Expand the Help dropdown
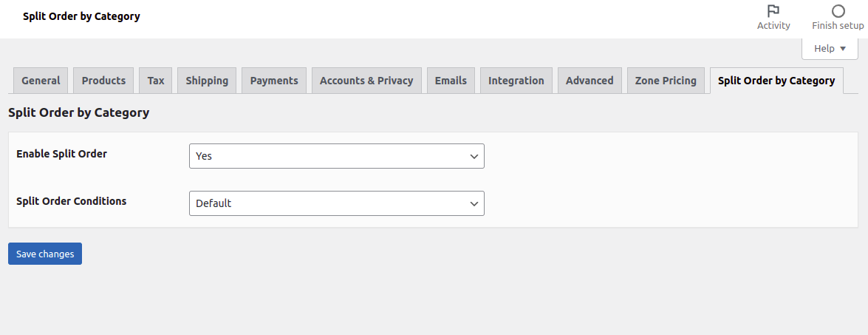The width and height of the screenshot is (868, 335). (x=830, y=49)
